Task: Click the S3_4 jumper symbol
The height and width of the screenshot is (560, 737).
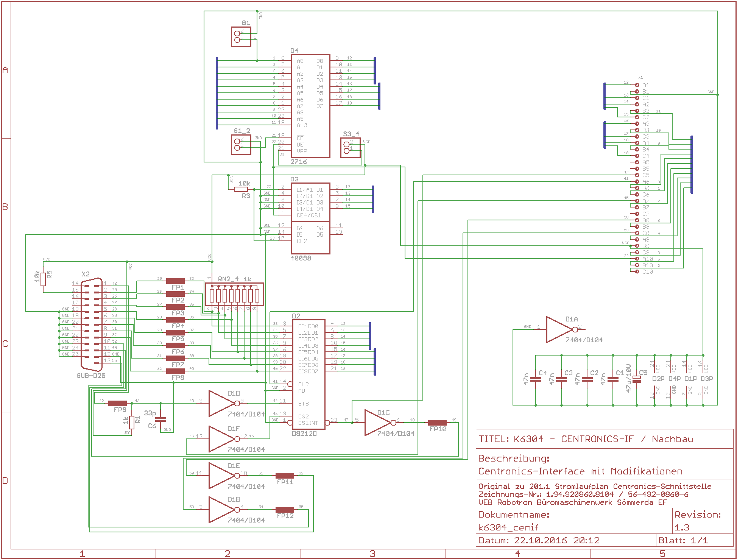Action: pos(351,148)
